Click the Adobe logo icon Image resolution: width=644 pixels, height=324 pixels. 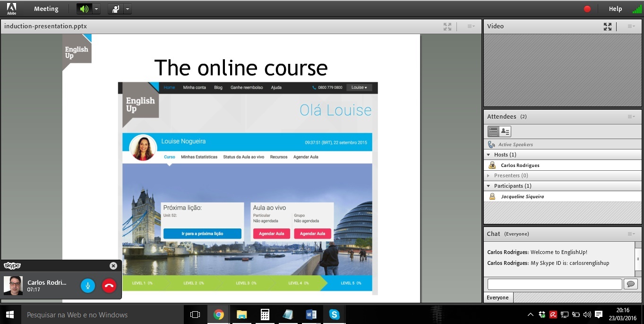click(11, 9)
